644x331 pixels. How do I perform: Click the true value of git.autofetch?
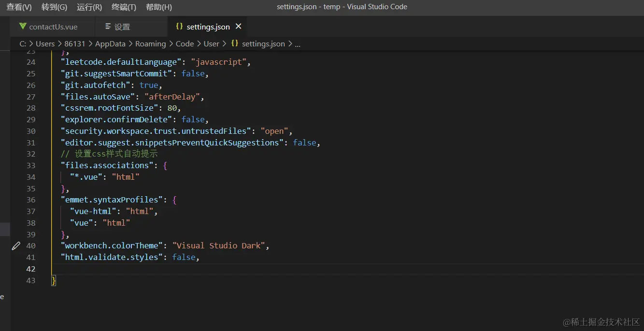(149, 85)
